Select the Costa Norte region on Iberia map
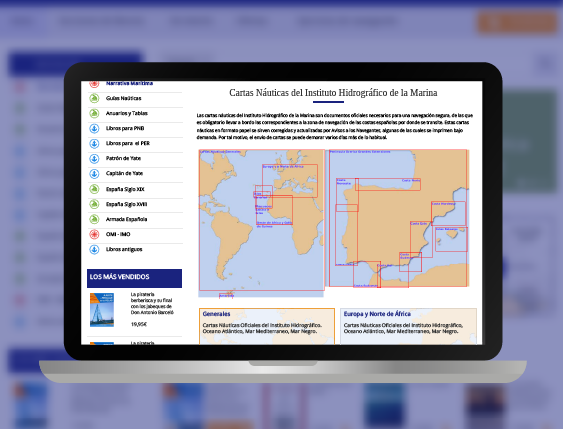 (x=388, y=184)
